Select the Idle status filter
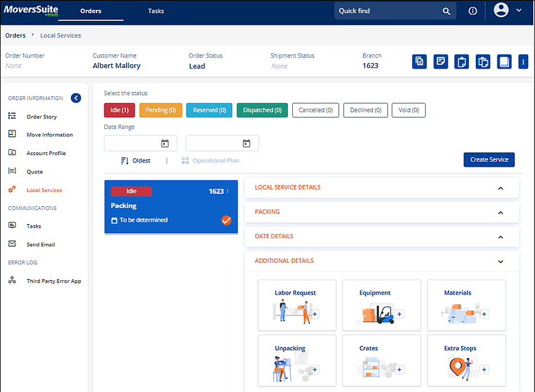This screenshot has height=392, width=535. [119, 110]
